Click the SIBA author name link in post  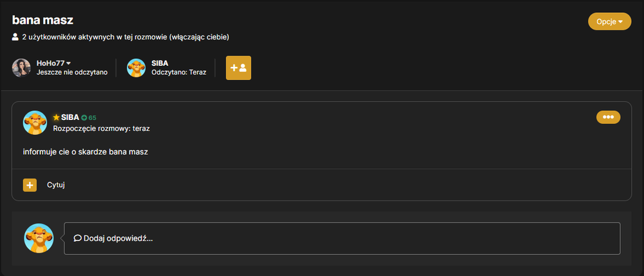pyautogui.click(x=70, y=117)
